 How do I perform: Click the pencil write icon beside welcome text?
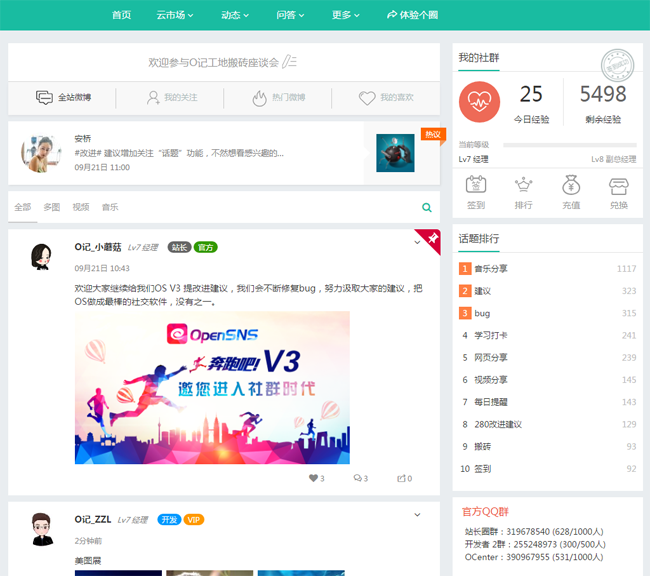pos(289,62)
